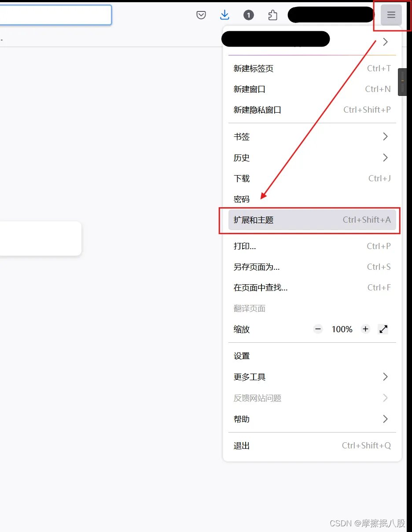Open the hamburger application menu button
Viewport: 412px width, 532px height.
[391, 15]
